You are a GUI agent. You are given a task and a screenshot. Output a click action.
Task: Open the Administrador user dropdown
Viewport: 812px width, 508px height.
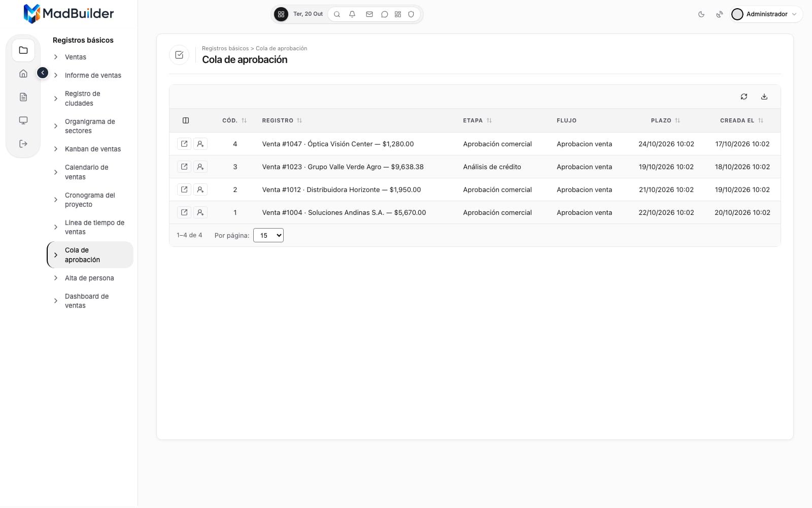tap(766, 14)
